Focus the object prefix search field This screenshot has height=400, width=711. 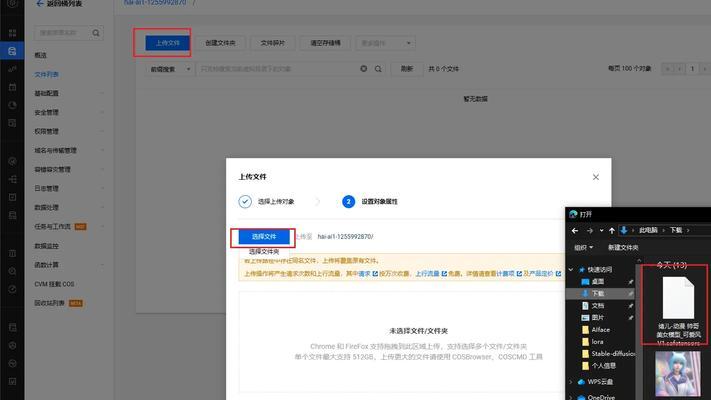[x=277, y=69]
